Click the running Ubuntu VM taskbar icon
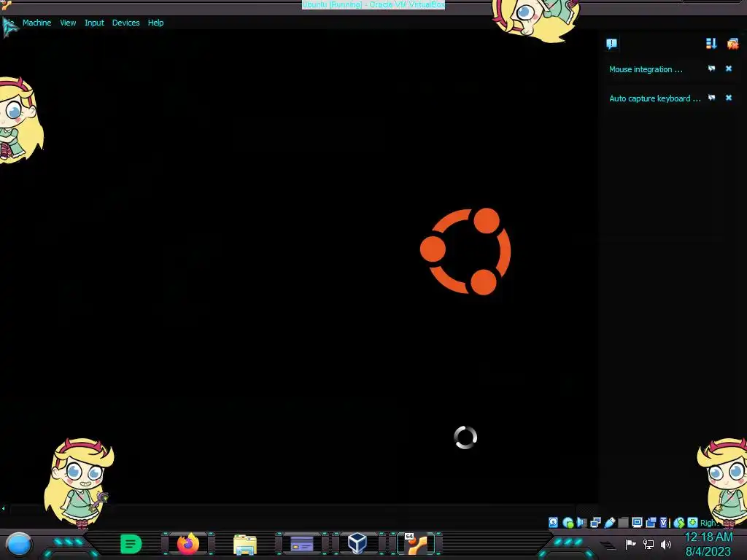 coord(417,544)
